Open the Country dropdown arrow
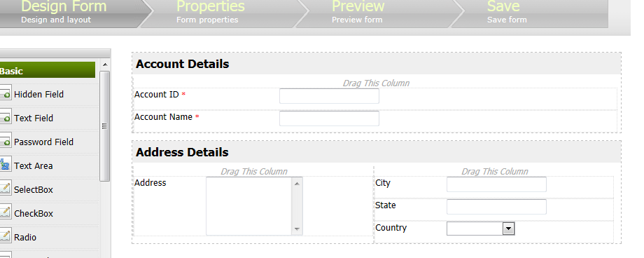644x258 pixels. click(x=508, y=229)
